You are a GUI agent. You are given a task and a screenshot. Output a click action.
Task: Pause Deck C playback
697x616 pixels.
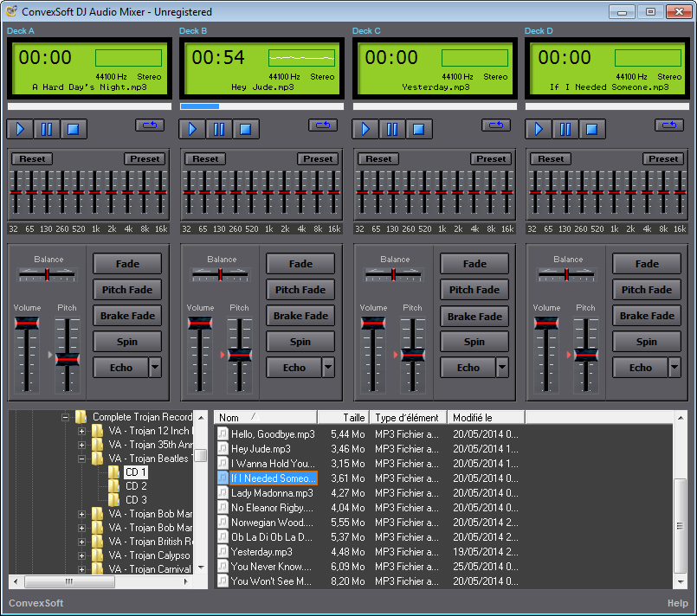pyautogui.click(x=392, y=129)
